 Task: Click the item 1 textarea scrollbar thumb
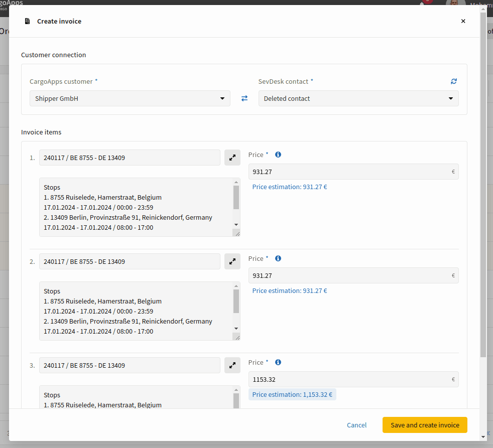pyautogui.click(x=236, y=197)
